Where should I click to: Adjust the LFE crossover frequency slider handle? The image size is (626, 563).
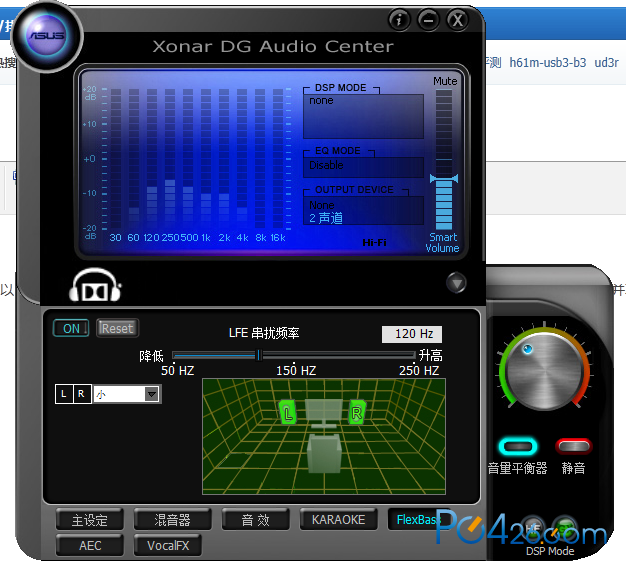click(259, 355)
